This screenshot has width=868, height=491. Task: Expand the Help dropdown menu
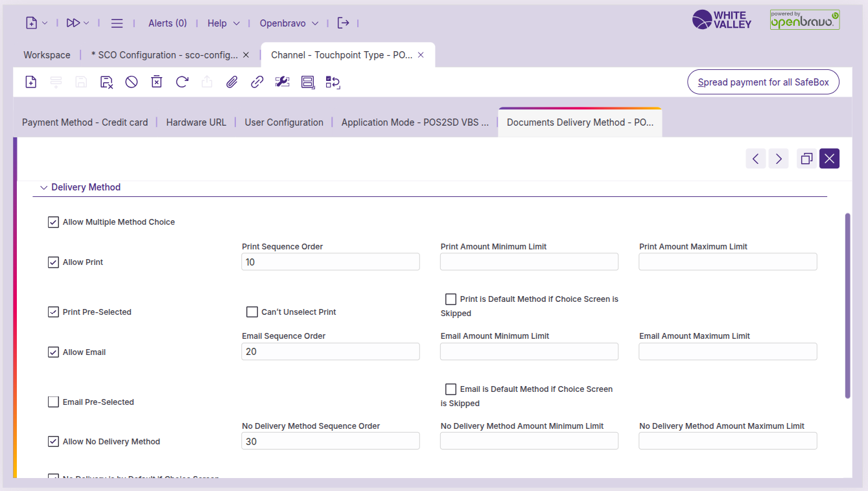click(x=223, y=23)
